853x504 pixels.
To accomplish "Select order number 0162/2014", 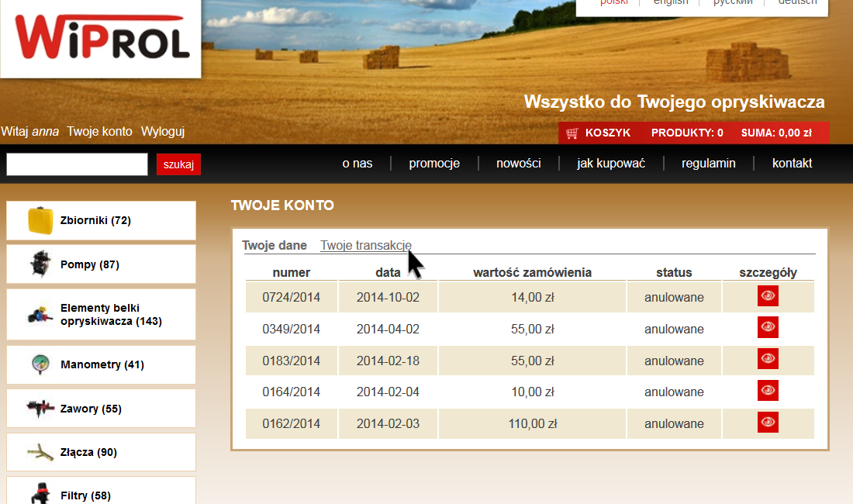I will coord(291,423).
